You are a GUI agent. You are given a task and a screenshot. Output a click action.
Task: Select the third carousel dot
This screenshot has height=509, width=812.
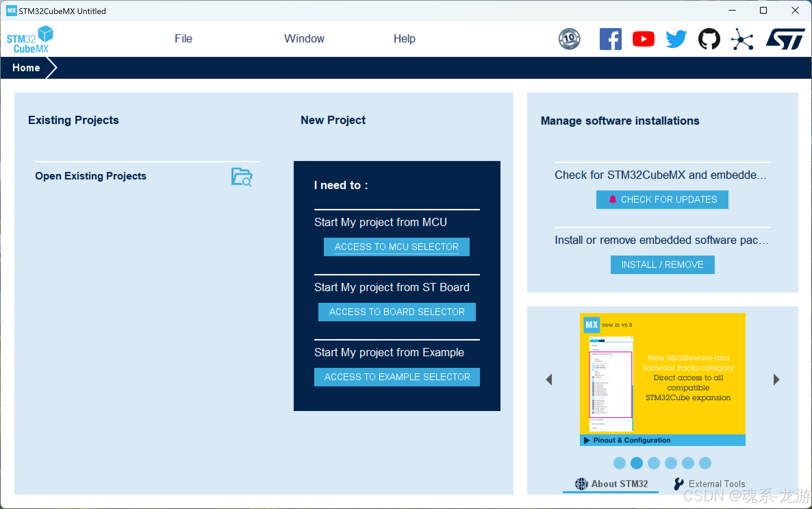[x=654, y=463]
